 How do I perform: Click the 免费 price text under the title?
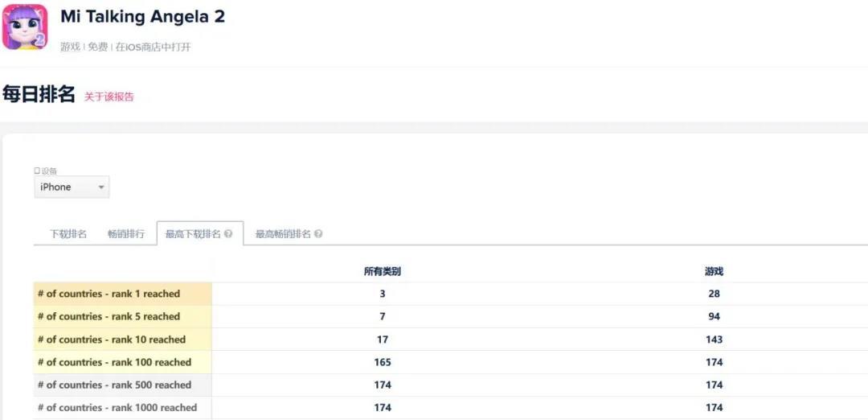click(x=98, y=47)
